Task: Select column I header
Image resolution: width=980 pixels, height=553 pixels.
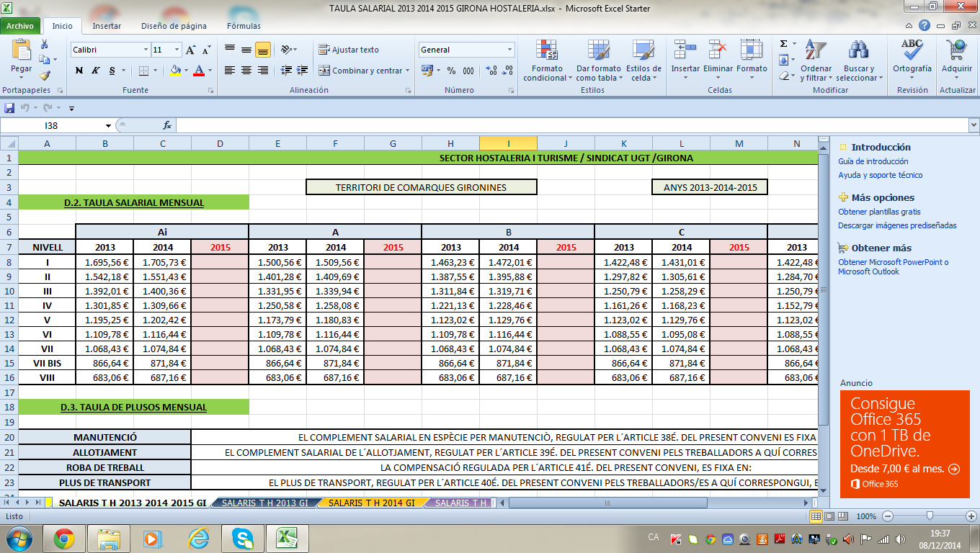Action: tap(508, 143)
